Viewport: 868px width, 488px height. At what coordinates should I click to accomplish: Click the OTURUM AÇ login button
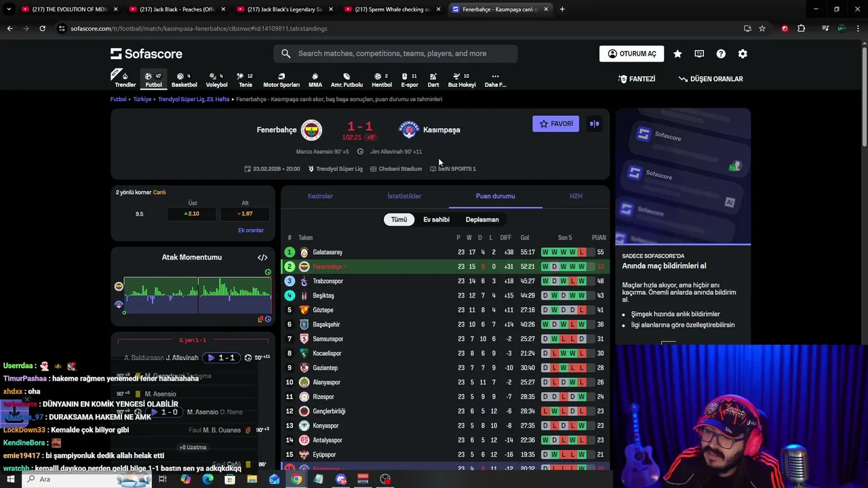click(x=631, y=54)
